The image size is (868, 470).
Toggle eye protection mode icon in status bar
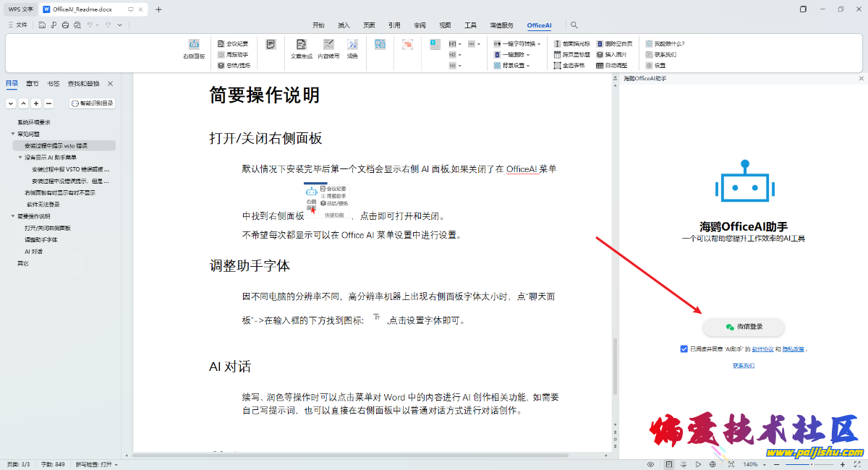tap(650, 464)
